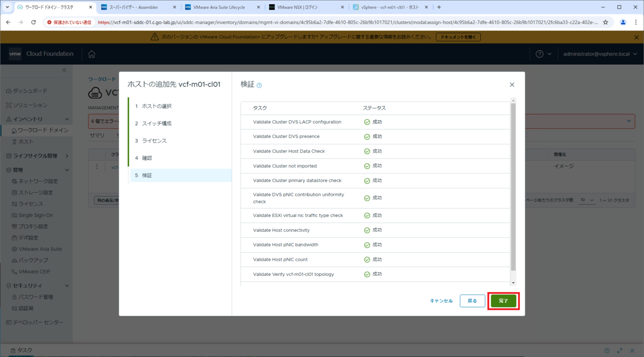The width and height of the screenshot is (644, 357).
Task: Click the help icon next to 検証 heading
Action: tap(259, 85)
